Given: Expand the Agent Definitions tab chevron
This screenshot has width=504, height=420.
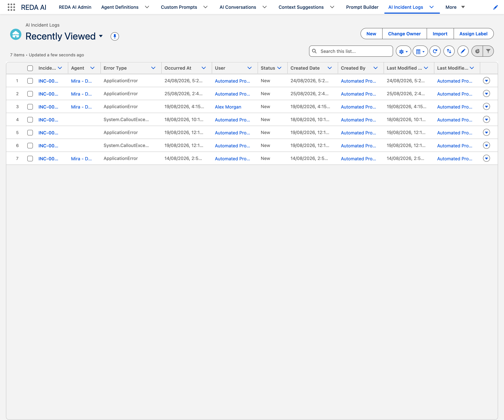Looking at the screenshot, I should pyautogui.click(x=147, y=7).
